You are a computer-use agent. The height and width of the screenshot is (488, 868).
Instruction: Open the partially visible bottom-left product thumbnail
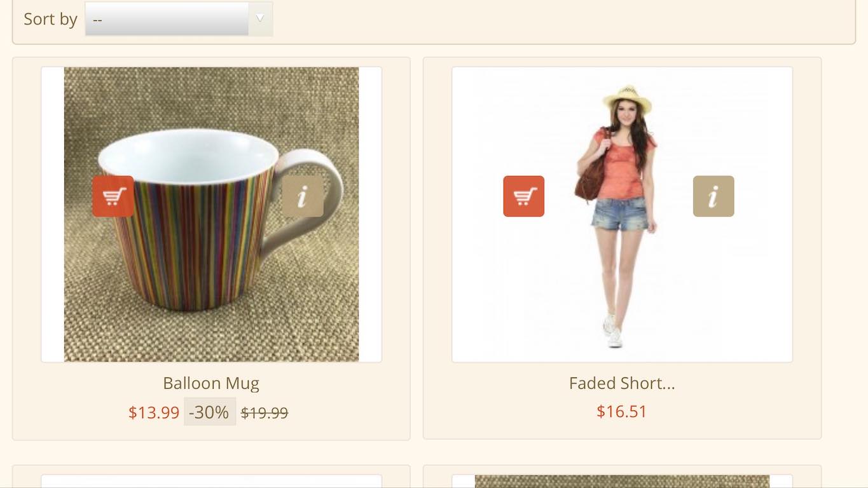click(x=211, y=481)
